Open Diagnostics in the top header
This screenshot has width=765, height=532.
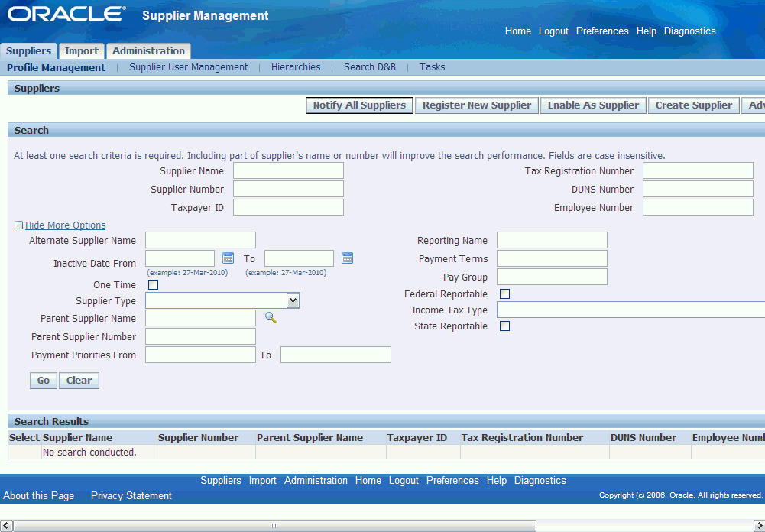point(690,31)
